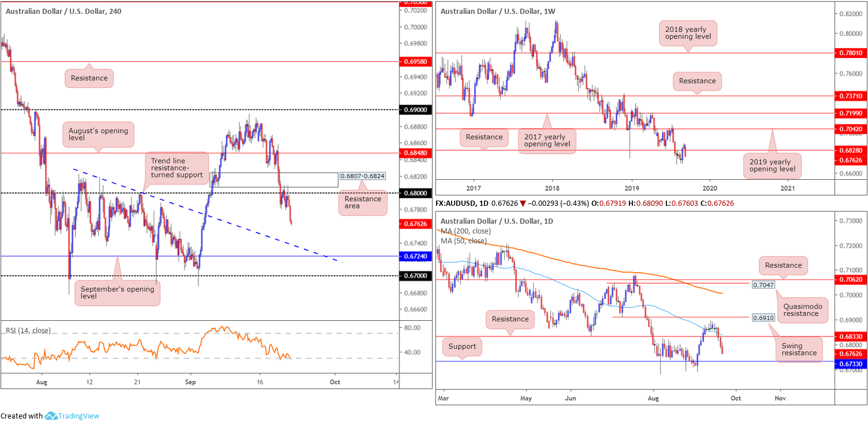Select the 0.6900 black price level tag
Image resolution: width=868 pixels, height=422 pixels.
[415, 109]
